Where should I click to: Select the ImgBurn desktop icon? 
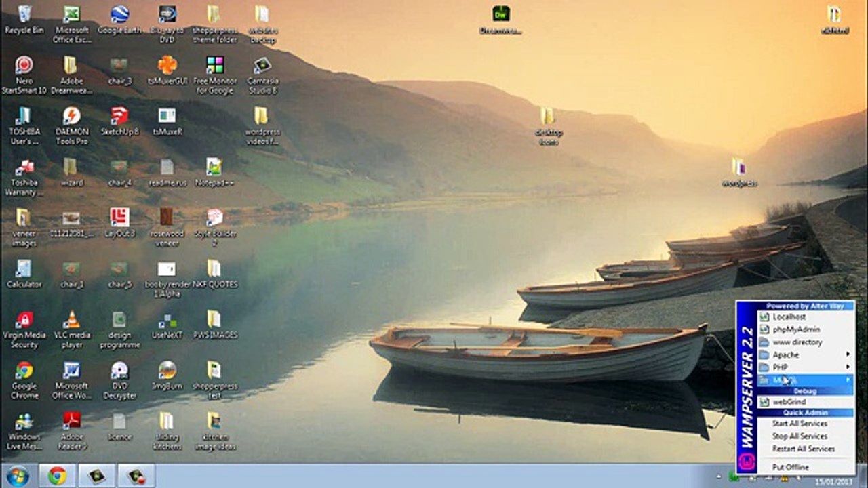point(167,375)
